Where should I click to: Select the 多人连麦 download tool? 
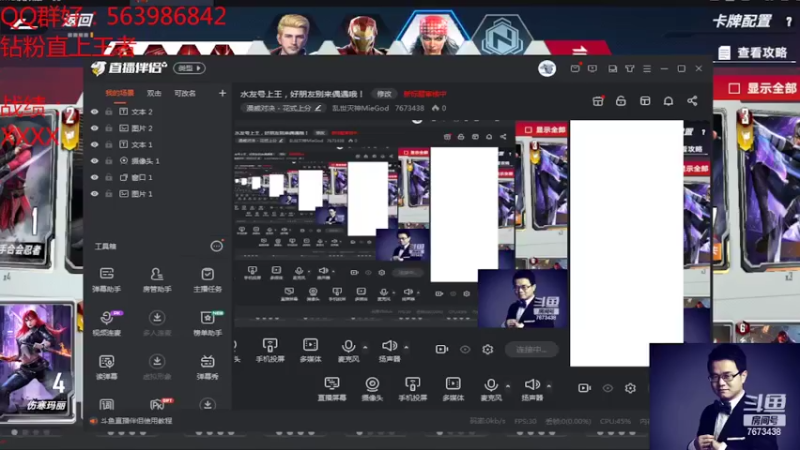pyautogui.click(x=157, y=323)
